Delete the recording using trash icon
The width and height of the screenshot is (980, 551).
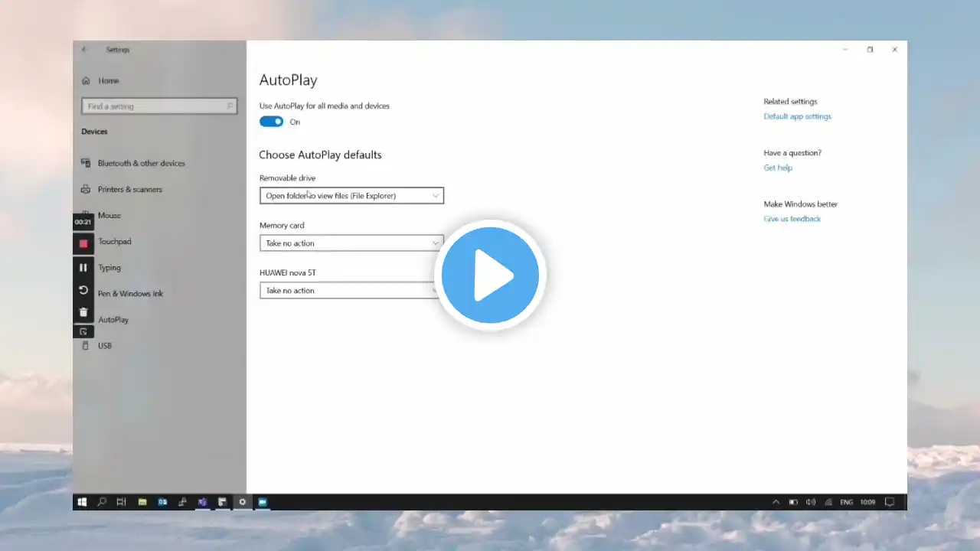tap(83, 312)
